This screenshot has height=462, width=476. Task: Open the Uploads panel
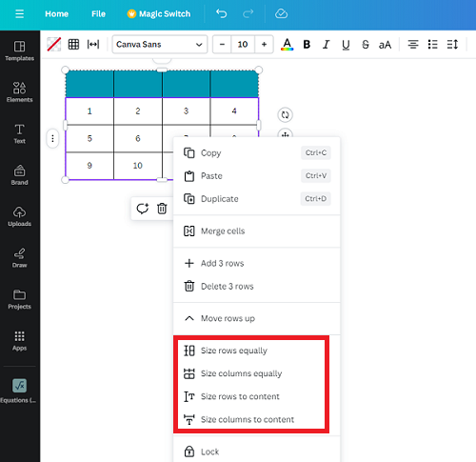[x=19, y=216]
